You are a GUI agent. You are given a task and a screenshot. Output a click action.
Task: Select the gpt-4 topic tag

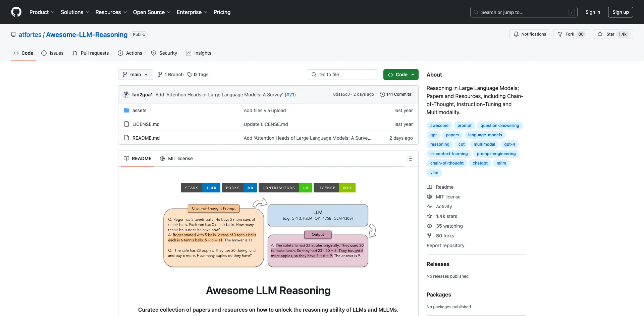(x=509, y=144)
